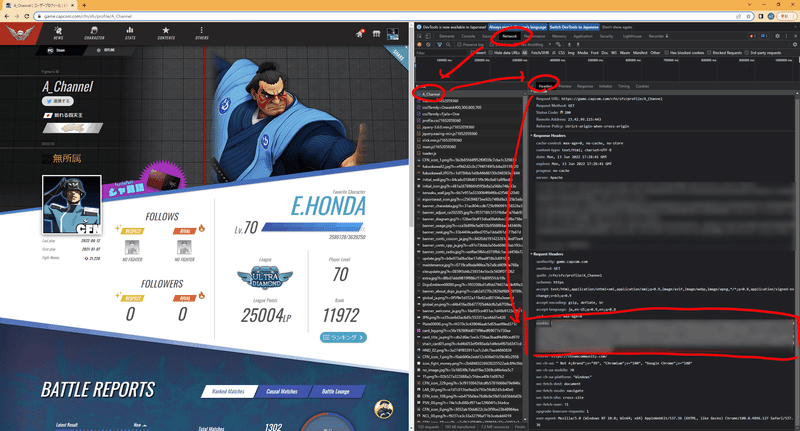Open the OTHERS three-dot menu icon
Screen dimensions: 800x431
click(202, 33)
